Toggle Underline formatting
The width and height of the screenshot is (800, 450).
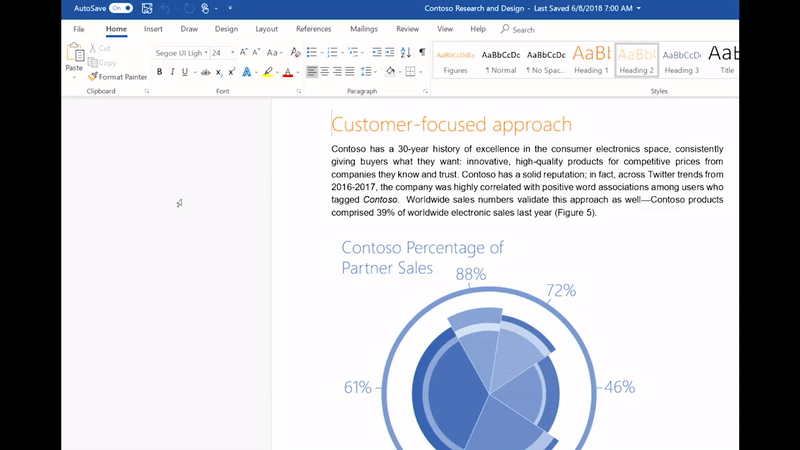[x=185, y=72]
